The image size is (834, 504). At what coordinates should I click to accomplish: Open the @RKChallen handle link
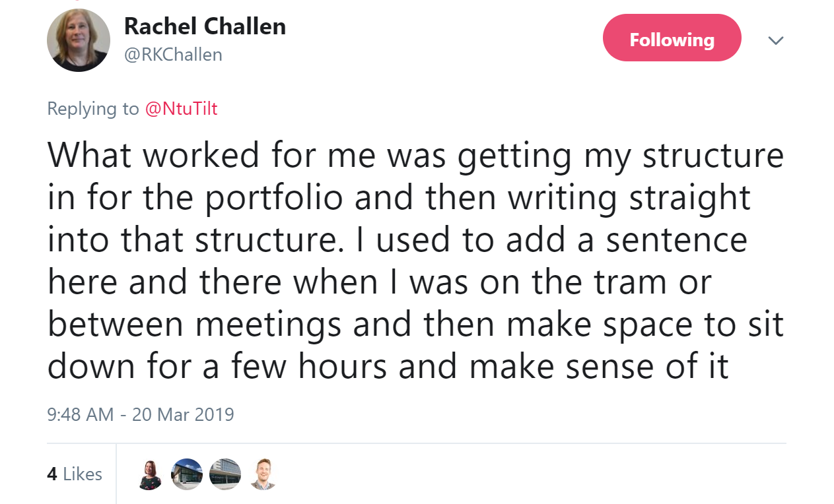(x=173, y=55)
